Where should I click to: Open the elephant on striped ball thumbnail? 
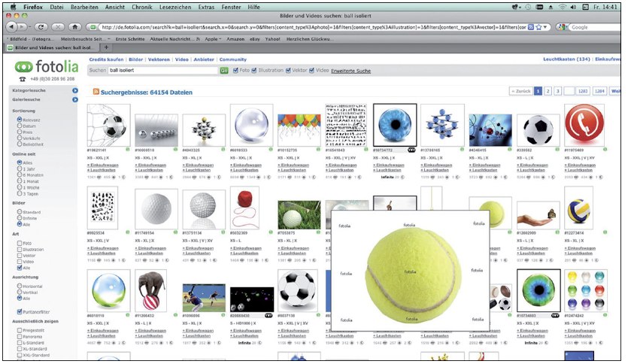click(151, 291)
